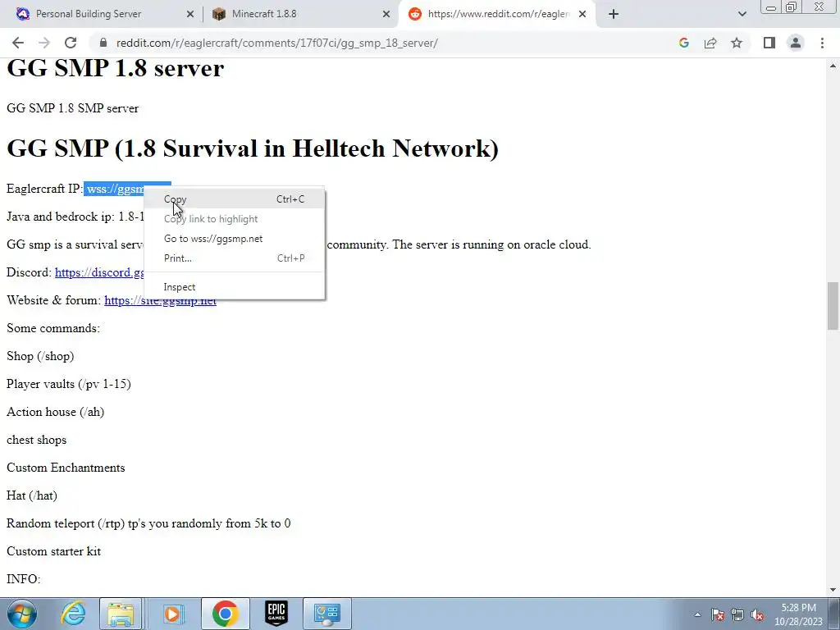This screenshot has height=630, width=840.
Task: Close the Personal Building Server tab
Action: coord(190,14)
